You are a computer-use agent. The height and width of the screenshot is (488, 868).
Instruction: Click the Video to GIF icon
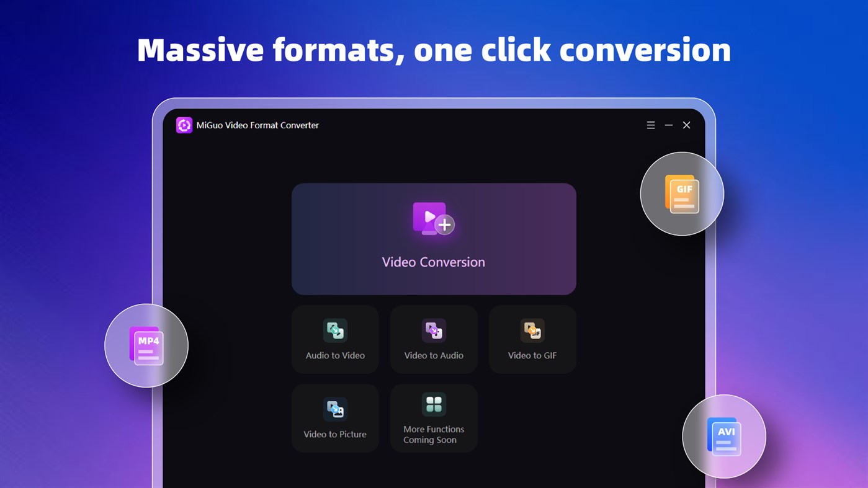[x=532, y=330]
